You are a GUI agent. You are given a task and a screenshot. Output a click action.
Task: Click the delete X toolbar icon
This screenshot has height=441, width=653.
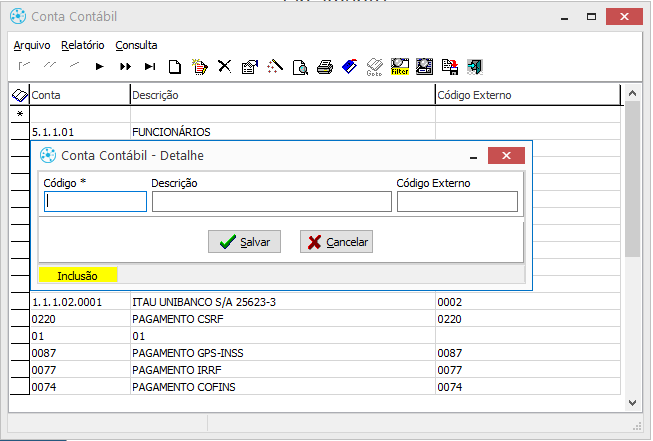[x=225, y=66]
